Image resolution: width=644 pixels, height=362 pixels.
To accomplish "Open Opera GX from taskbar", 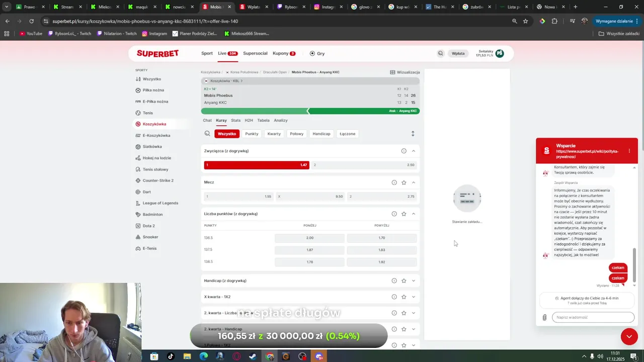I will (x=236, y=356).
